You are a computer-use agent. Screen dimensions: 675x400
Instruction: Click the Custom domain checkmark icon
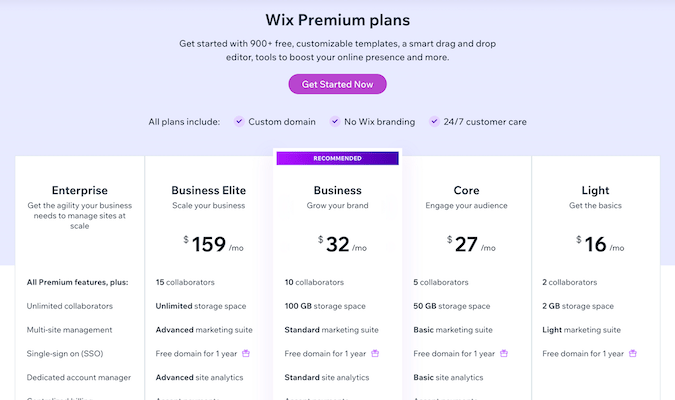coord(239,122)
